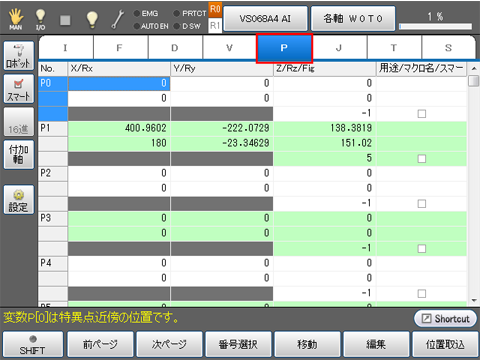Select the P1 X value cell 400.9602

(x=119, y=128)
